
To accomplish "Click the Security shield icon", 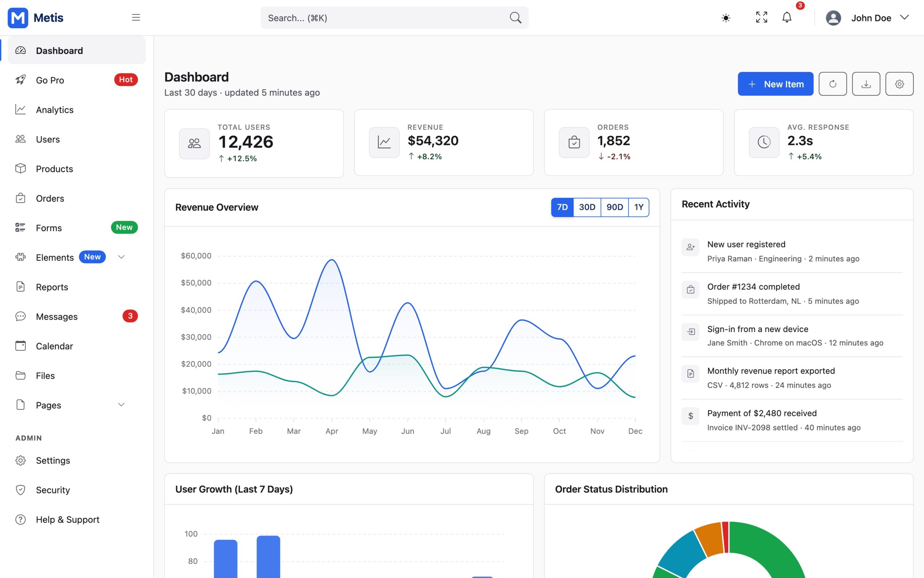I will [20, 490].
